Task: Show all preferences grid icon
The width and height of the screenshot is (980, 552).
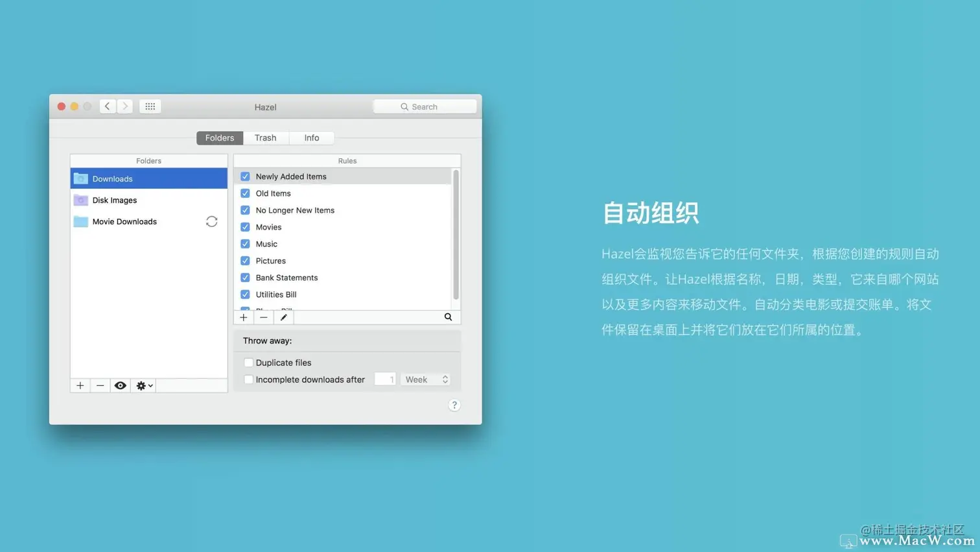Action: 150,106
